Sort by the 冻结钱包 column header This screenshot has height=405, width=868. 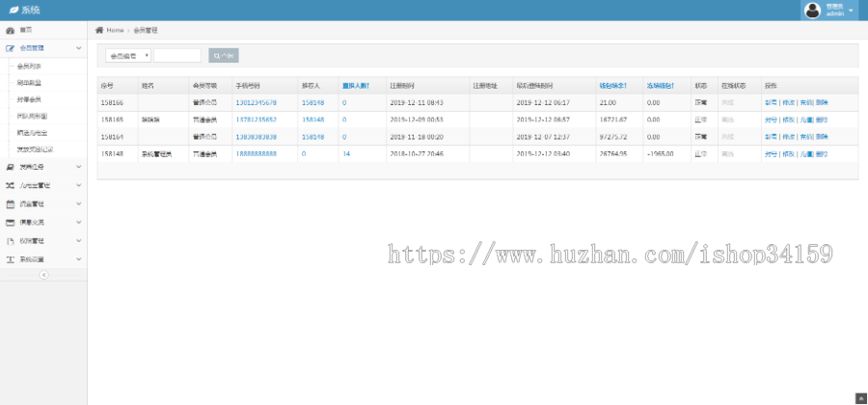(661, 86)
